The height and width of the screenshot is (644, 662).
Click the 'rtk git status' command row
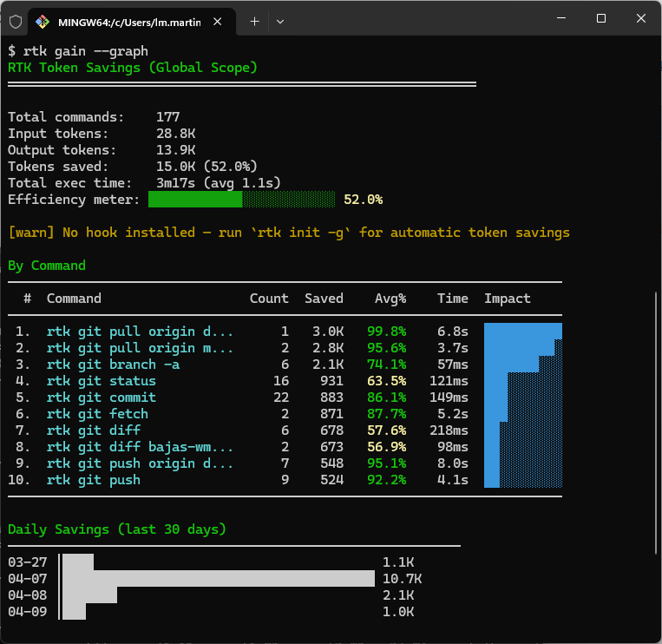pyautogui.click(x=102, y=381)
